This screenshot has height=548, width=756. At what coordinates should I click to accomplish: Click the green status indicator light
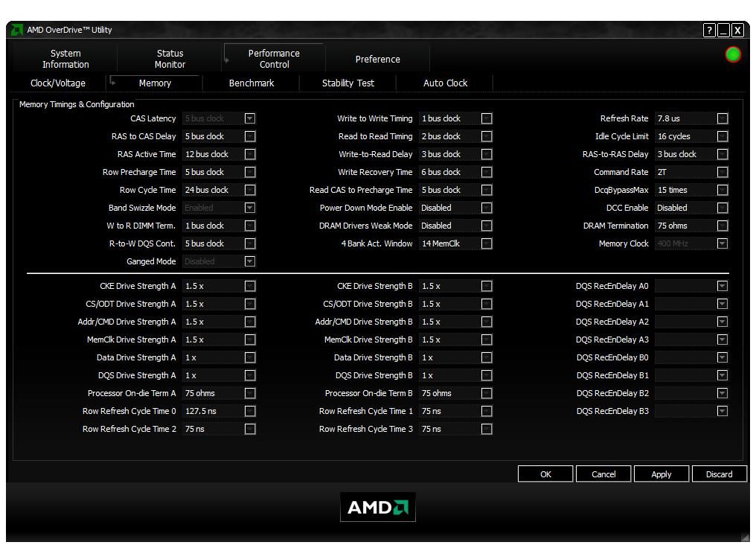[732, 54]
